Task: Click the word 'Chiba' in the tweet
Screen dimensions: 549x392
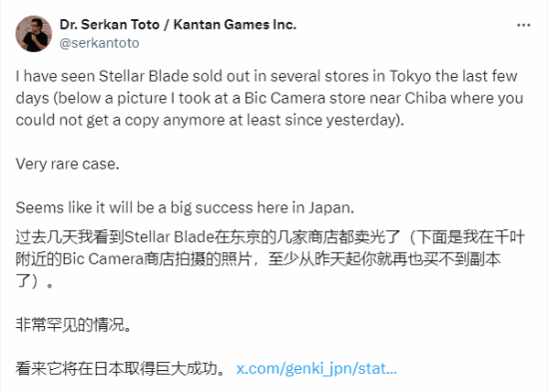Action: [x=425, y=99]
